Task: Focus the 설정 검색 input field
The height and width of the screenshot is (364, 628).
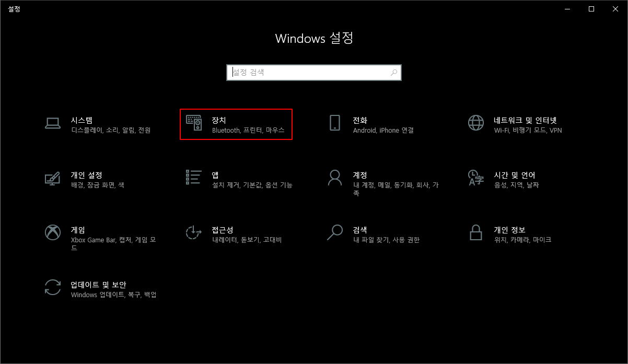Action: point(314,73)
